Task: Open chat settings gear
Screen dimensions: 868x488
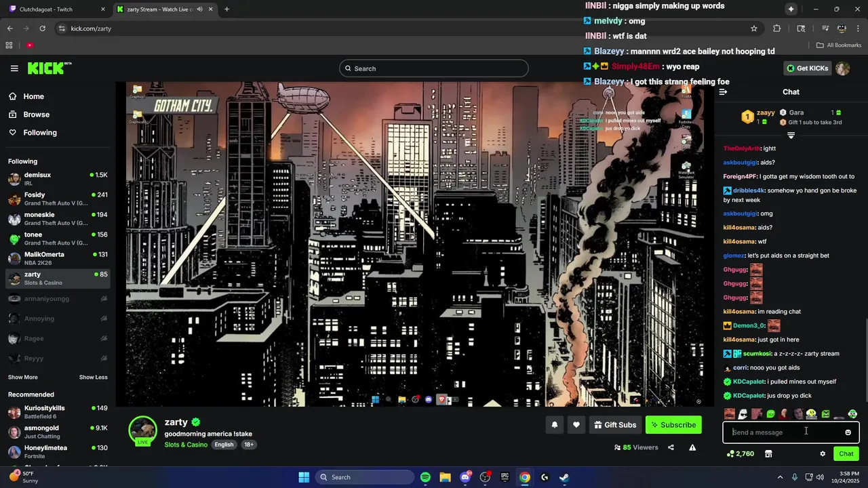Action: pyautogui.click(x=823, y=454)
